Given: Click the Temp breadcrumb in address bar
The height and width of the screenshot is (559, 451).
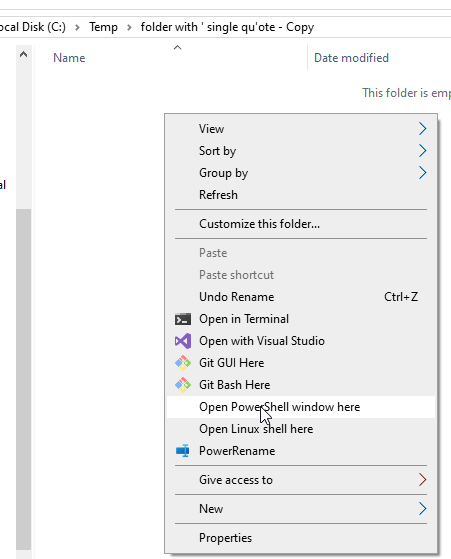Looking at the screenshot, I should (103, 27).
